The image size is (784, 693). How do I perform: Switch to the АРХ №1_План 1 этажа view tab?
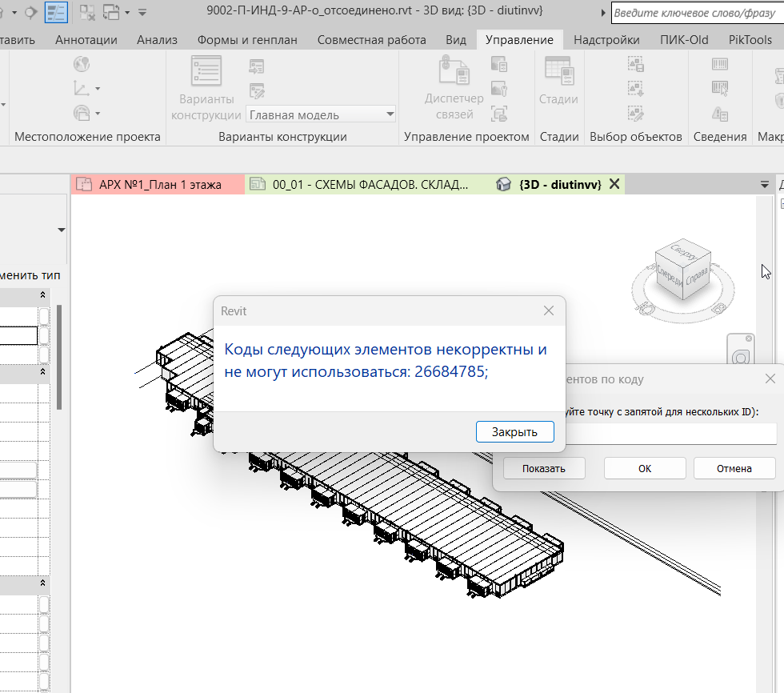(x=158, y=185)
